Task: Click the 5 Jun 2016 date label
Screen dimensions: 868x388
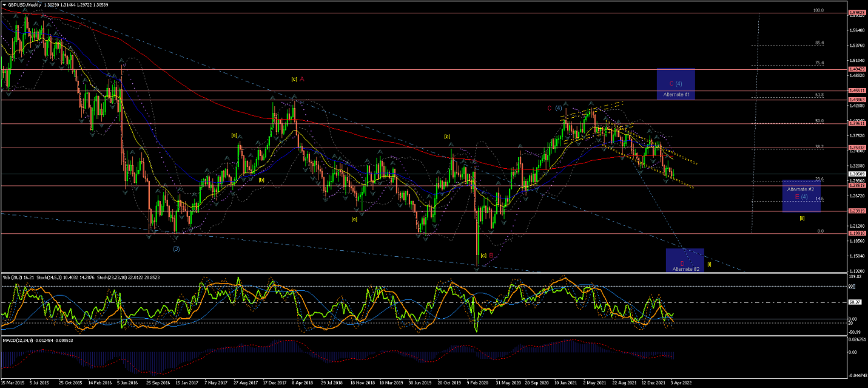Action: (x=128, y=384)
